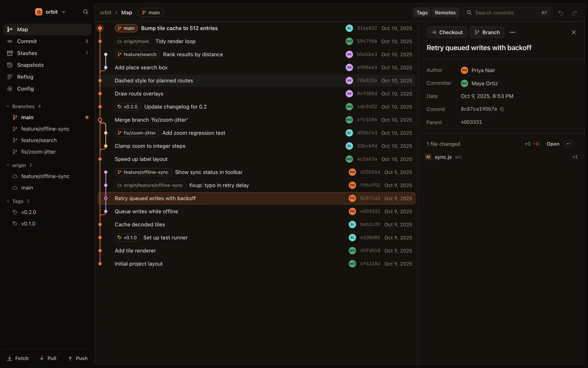Click the redo arrow icon
The height and width of the screenshot is (368, 588).
(x=574, y=13)
